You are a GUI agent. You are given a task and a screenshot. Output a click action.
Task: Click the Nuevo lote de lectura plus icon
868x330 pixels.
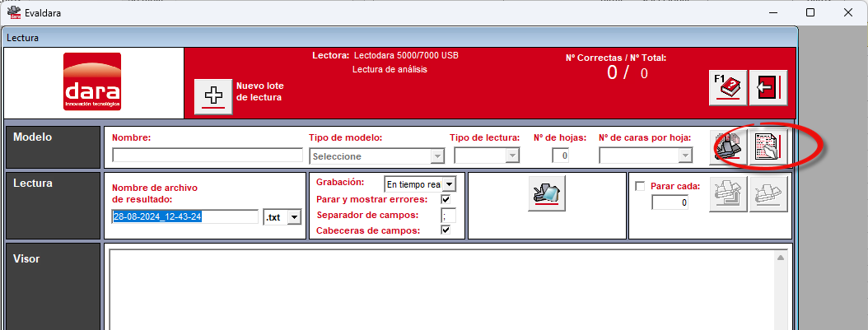[x=213, y=97]
